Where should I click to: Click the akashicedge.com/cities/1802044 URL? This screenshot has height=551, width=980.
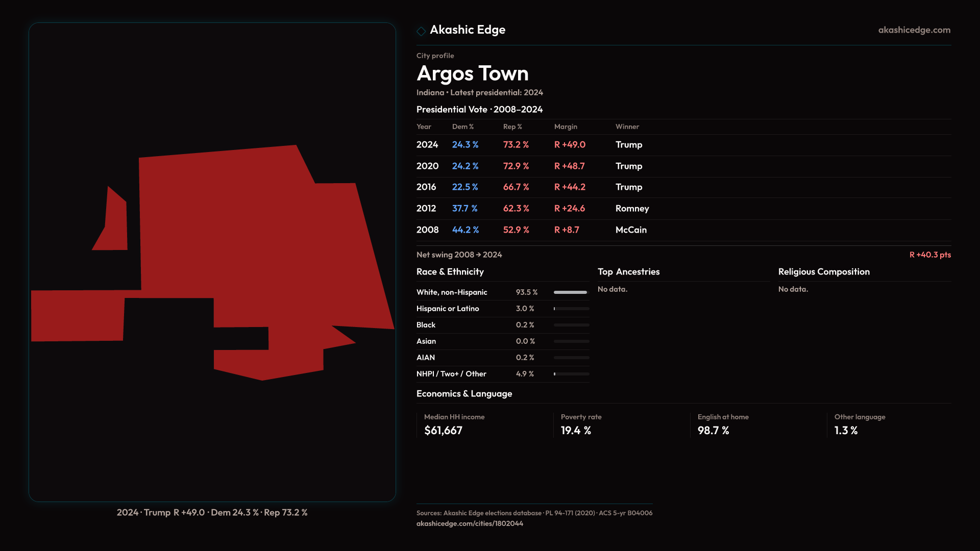[x=470, y=523]
